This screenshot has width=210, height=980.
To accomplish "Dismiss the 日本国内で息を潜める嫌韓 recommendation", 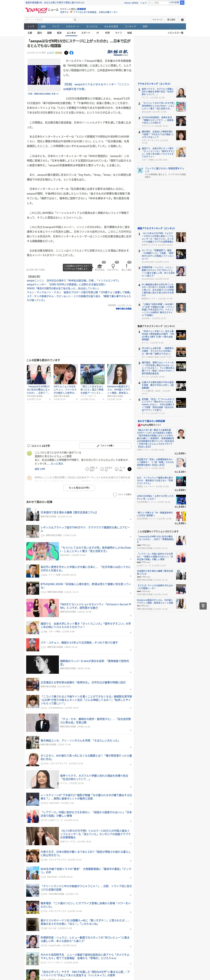I will 131,519.
